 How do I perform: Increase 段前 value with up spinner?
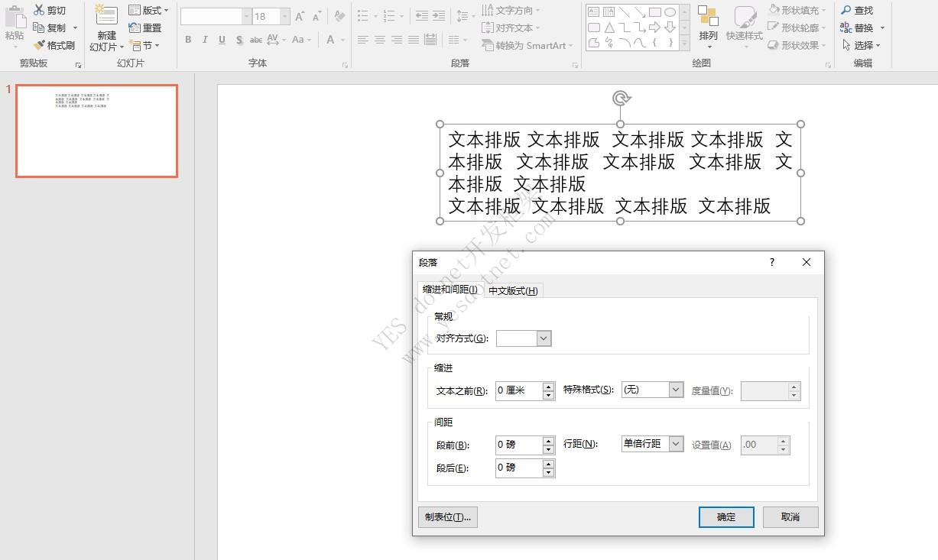click(549, 440)
